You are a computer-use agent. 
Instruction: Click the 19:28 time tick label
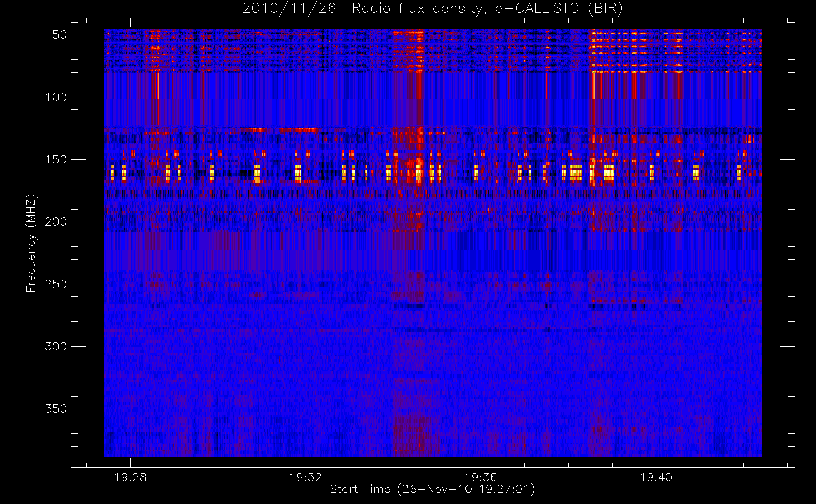(x=130, y=477)
